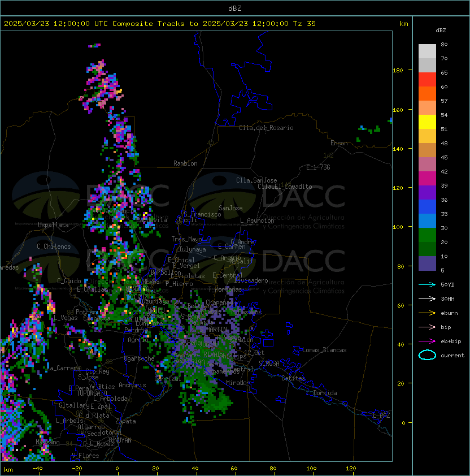This screenshot has height=476, width=470.
Task: Click the 'SanJose' label near L_Asuncion
Action: [230, 208]
